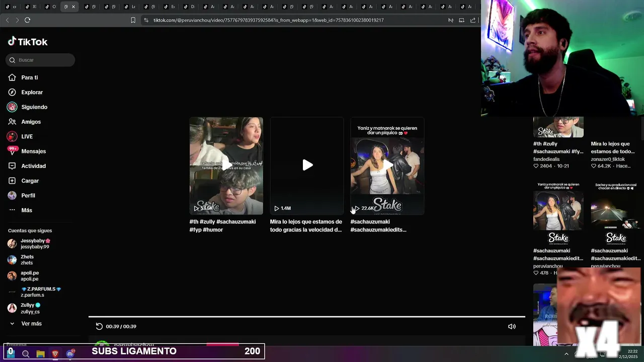This screenshot has height=362, width=644.
Task: Click the Explorar compass icon
Action: [x=12, y=92]
